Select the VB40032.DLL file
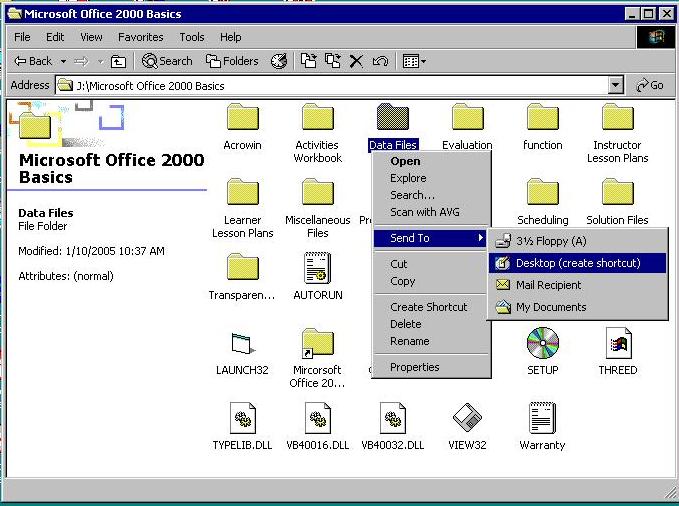Screen dimensions: 679x506 click(392, 426)
